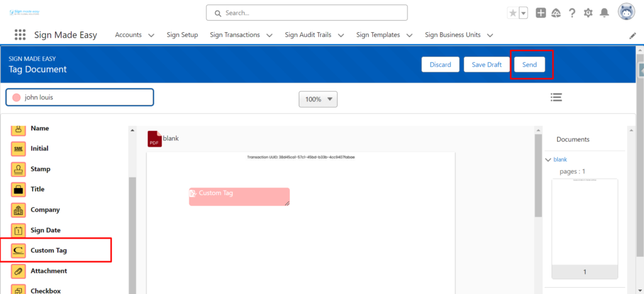This screenshot has width=644, height=294.
Task: Click the Save Draft button
Action: [487, 65]
